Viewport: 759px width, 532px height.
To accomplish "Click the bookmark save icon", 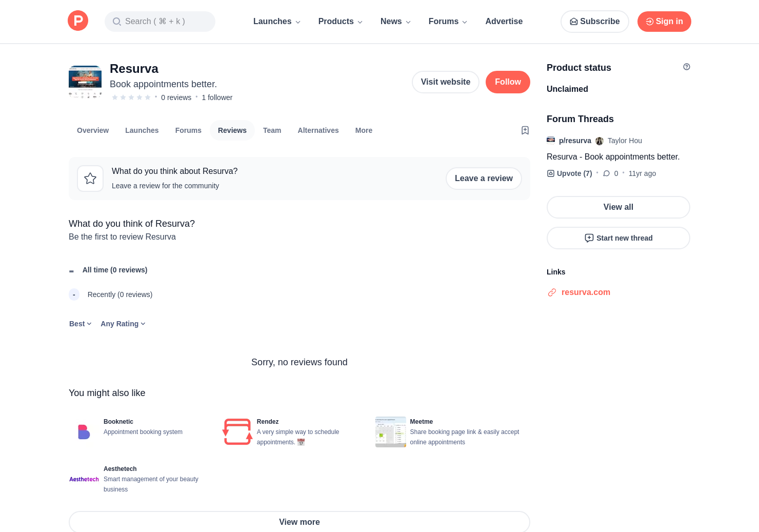I will click(x=525, y=130).
